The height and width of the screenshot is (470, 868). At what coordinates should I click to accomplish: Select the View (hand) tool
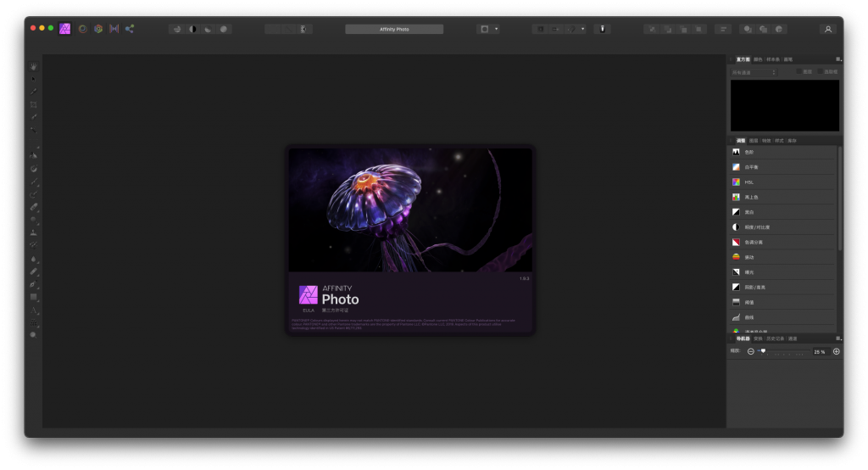[x=34, y=66]
